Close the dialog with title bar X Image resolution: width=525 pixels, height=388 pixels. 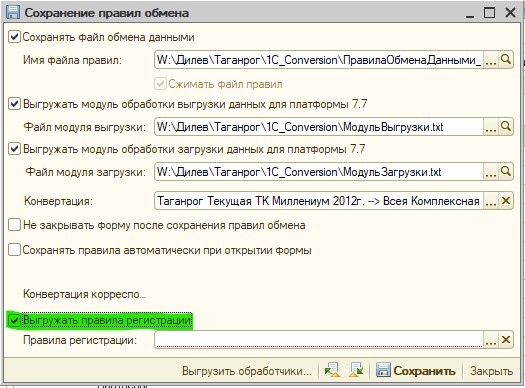pos(510,13)
